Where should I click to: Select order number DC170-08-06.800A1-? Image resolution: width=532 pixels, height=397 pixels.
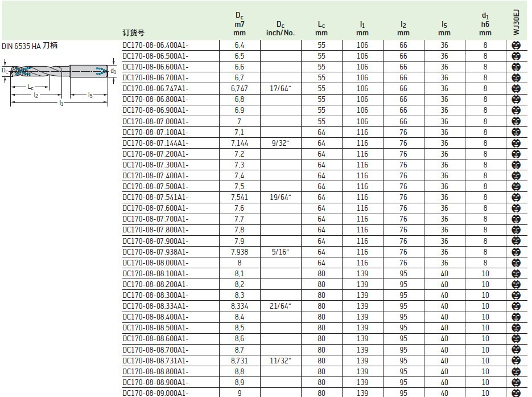coord(155,100)
